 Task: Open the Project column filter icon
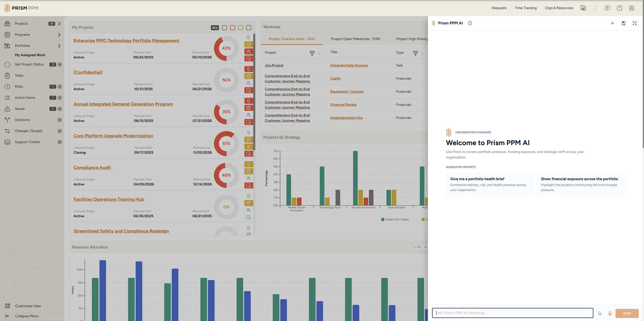[x=312, y=53]
